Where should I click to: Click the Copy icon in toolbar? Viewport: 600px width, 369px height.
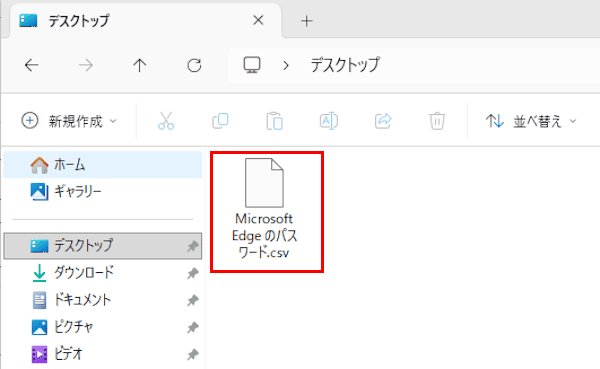[220, 121]
